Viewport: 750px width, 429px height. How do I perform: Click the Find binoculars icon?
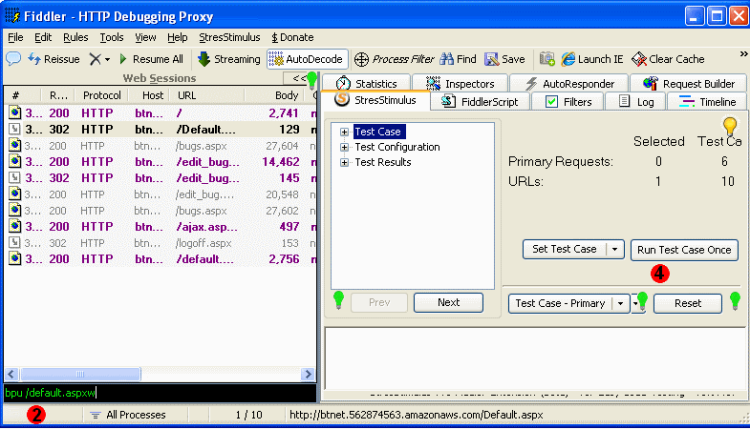[447, 59]
